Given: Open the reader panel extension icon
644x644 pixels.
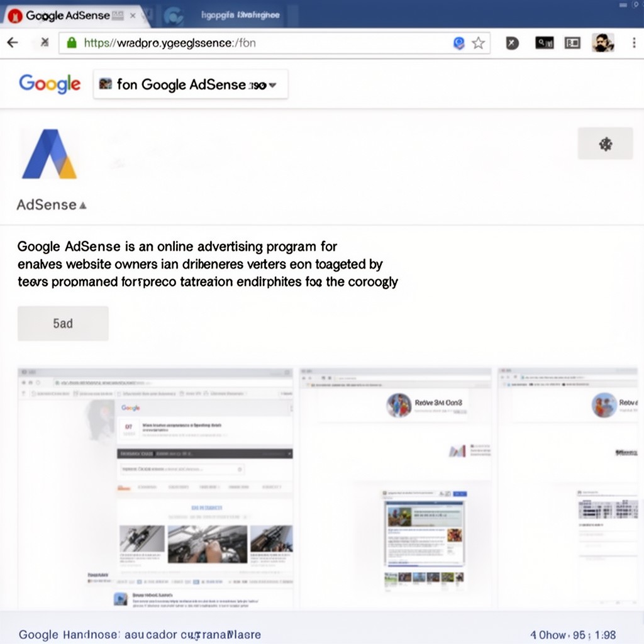Looking at the screenshot, I should tap(572, 43).
